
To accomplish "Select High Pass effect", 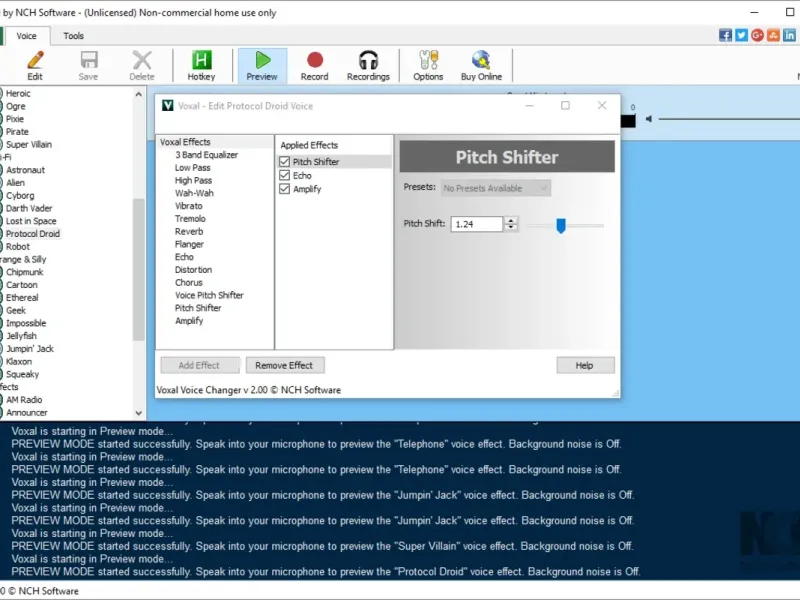I will tap(193, 180).
